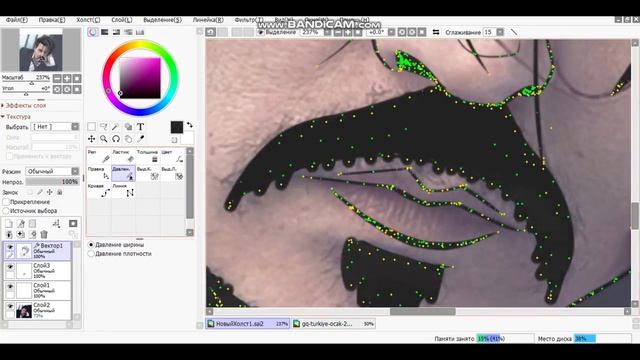The image size is (640, 360).
Task: Zoom out using navigator minus button
Action: pyautogui.click(x=57, y=78)
